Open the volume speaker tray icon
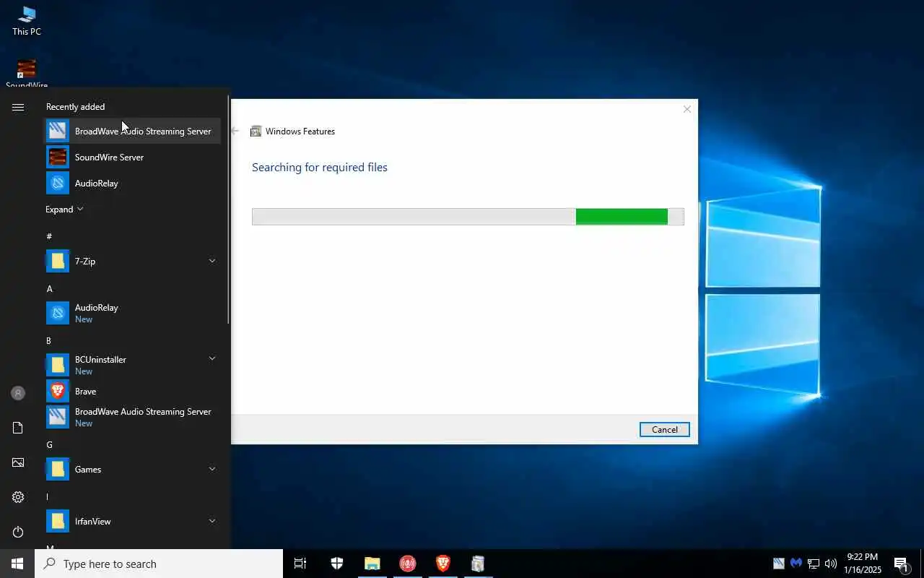The image size is (924, 578). coord(831,564)
